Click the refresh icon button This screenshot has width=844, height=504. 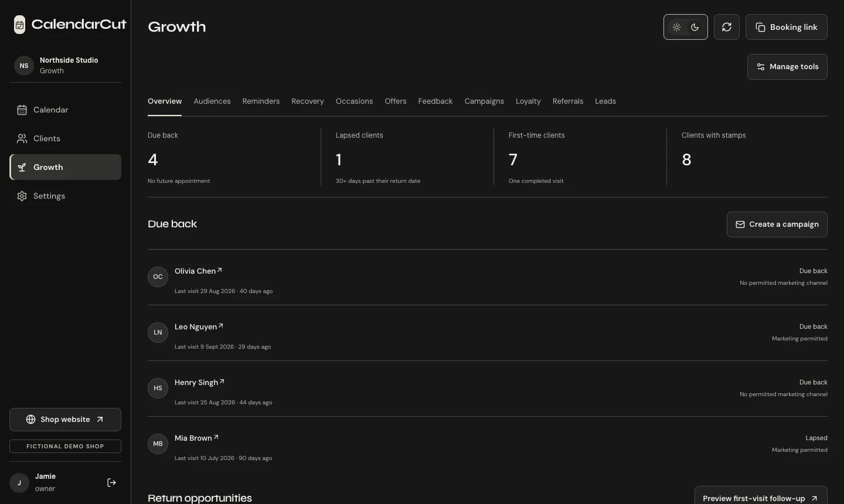[x=726, y=27]
